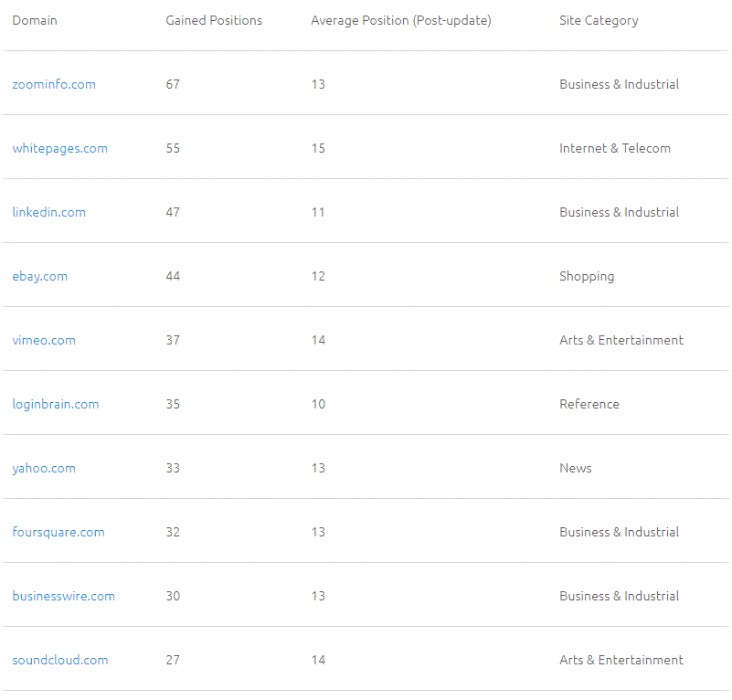
Task: Open yahoo.com from the table
Action: (44, 468)
